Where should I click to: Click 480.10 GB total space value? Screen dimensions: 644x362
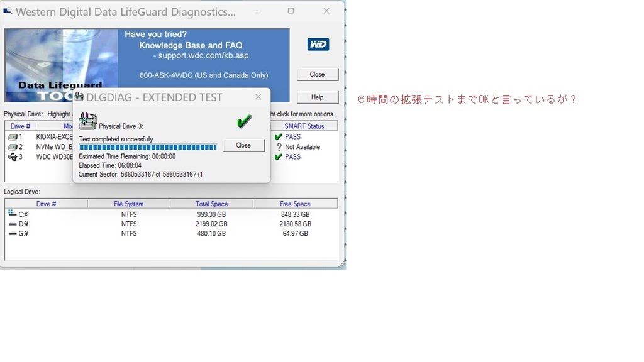(211, 234)
